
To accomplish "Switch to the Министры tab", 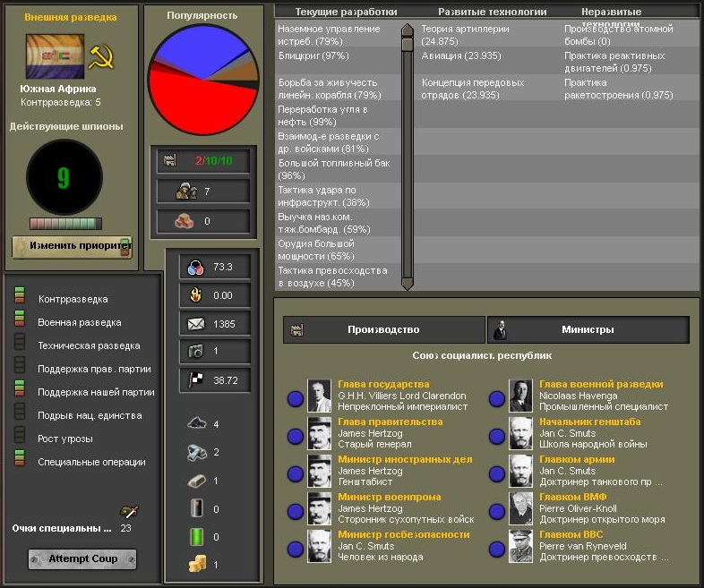I will click(x=588, y=329).
